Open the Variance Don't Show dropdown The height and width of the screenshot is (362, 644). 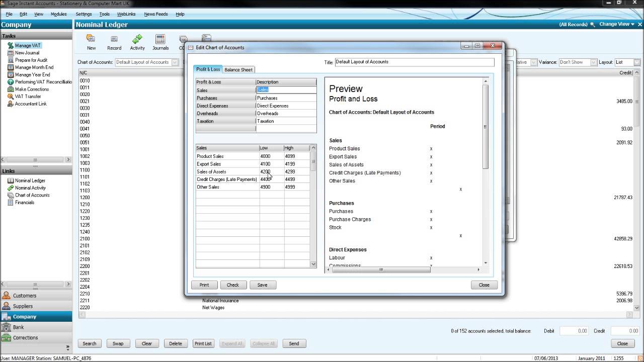pos(592,62)
